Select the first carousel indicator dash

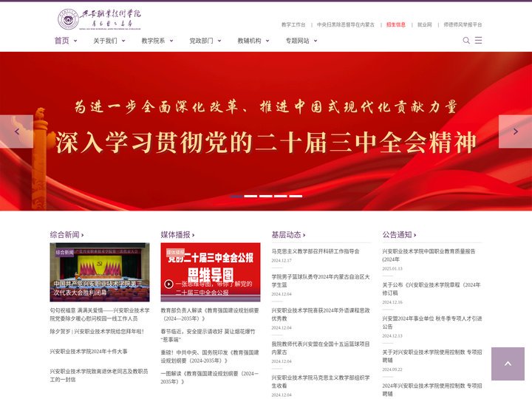click(x=236, y=196)
